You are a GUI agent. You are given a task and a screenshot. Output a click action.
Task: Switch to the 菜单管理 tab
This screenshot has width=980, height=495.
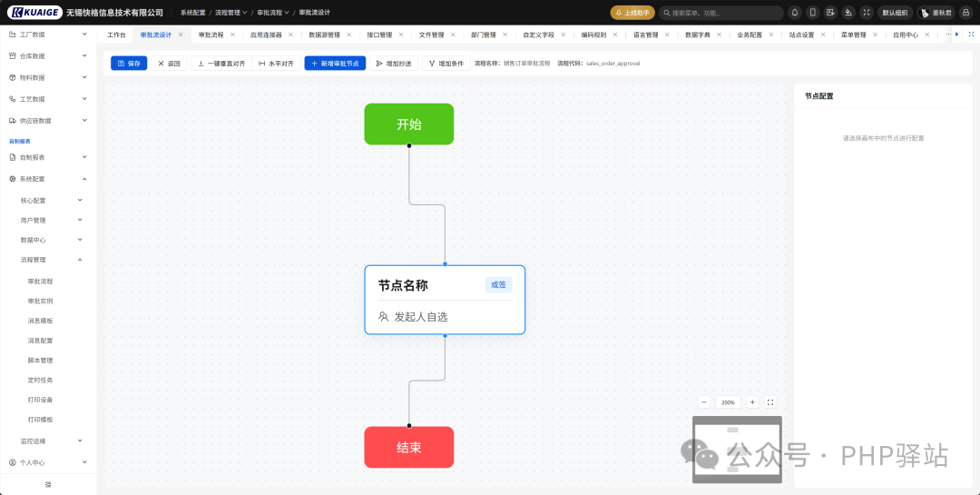(854, 35)
